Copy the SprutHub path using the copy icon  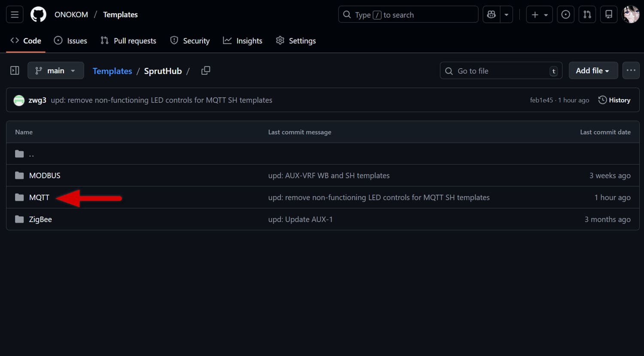tap(205, 70)
